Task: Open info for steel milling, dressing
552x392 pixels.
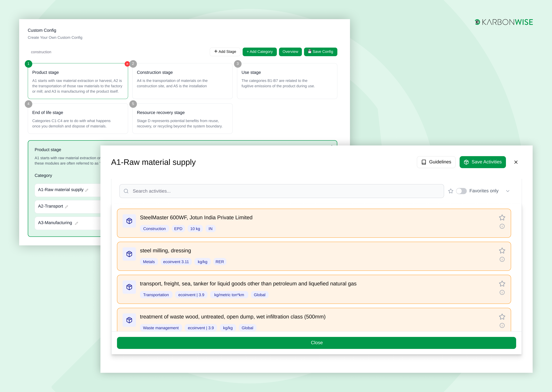Action: click(x=502, y=259)
